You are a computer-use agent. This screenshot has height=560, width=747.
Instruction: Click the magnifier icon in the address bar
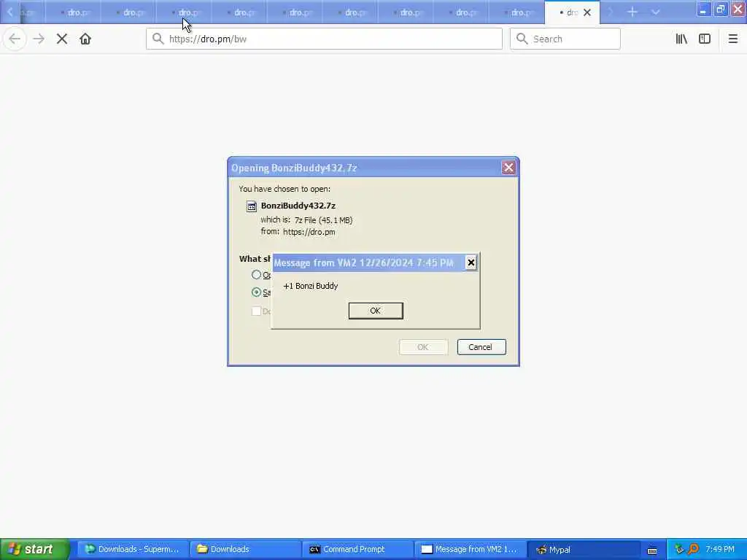click(x=158, y=39)
